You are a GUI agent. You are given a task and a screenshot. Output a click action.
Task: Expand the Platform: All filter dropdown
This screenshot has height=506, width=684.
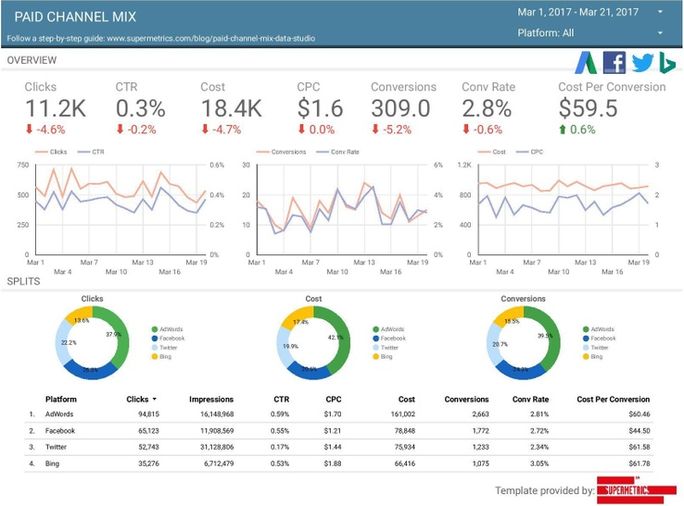pyautogui.click(x=660, y=33)
